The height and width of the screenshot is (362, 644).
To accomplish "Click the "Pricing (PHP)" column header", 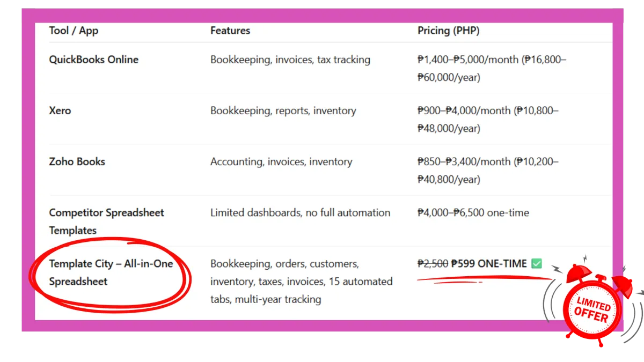I will click(449, 31).
